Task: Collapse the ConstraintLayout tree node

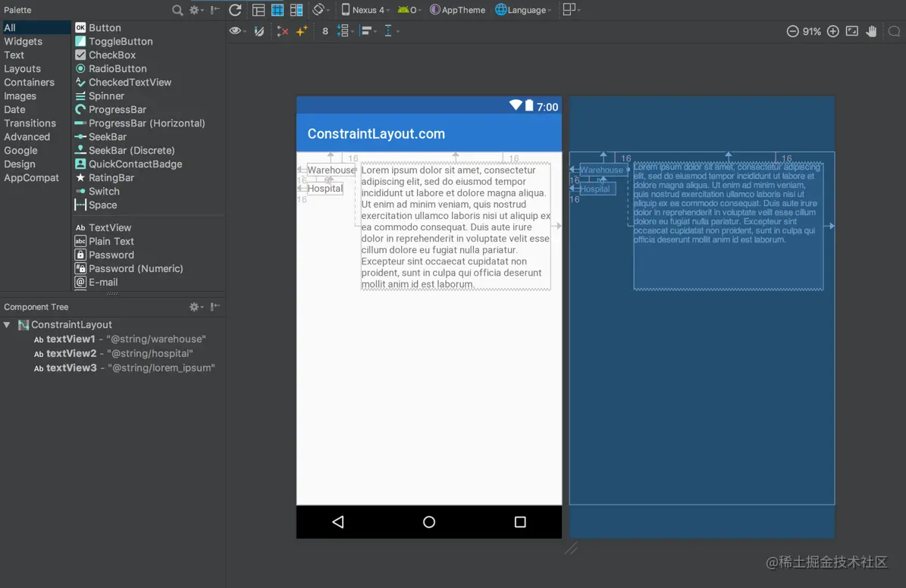Action: tap(8, 325)
